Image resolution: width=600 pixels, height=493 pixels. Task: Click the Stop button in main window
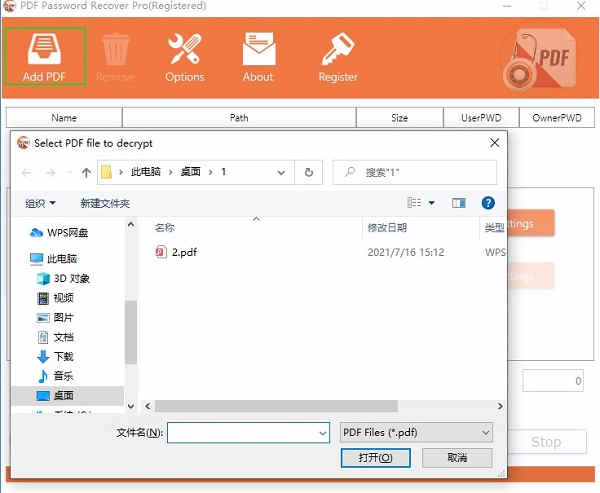point(546,442)
